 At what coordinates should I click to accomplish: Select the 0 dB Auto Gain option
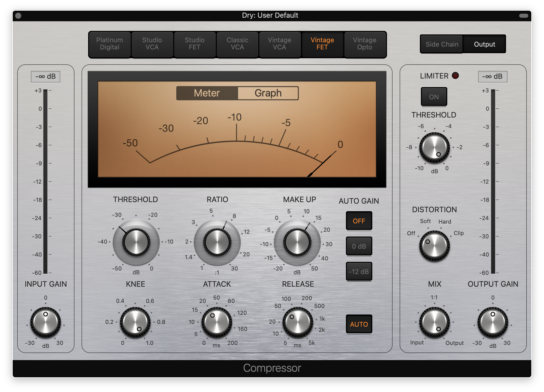(359, 246)
